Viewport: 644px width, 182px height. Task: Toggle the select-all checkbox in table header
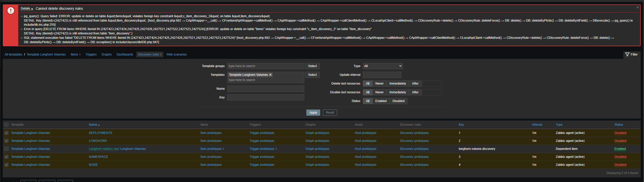[6, 125]
